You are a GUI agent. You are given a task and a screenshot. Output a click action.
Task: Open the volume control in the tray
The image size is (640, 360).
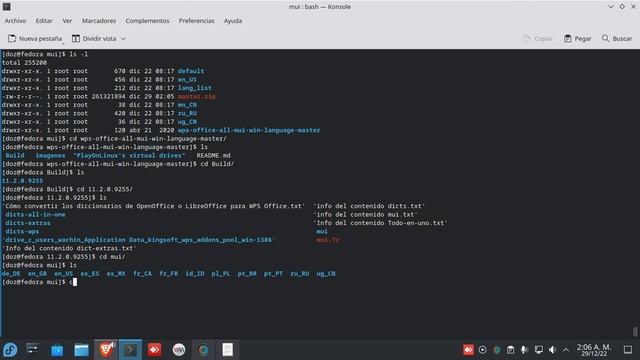click(552, 350)
